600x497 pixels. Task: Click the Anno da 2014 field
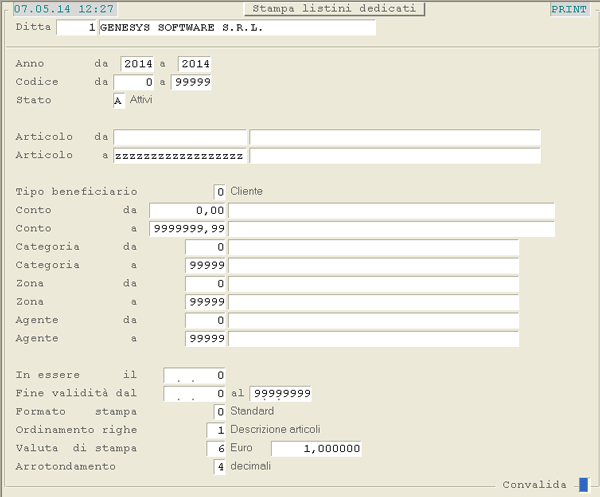click(137, 64)
